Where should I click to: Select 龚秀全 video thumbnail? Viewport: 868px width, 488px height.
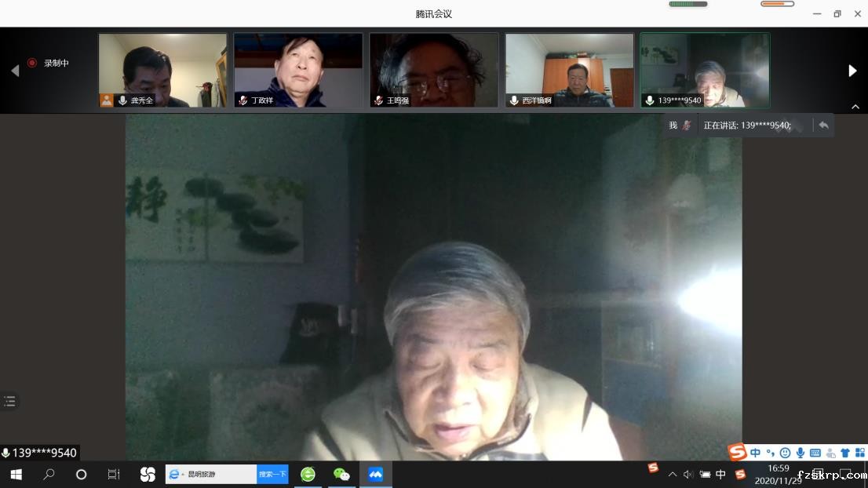(x=162, y=70)
